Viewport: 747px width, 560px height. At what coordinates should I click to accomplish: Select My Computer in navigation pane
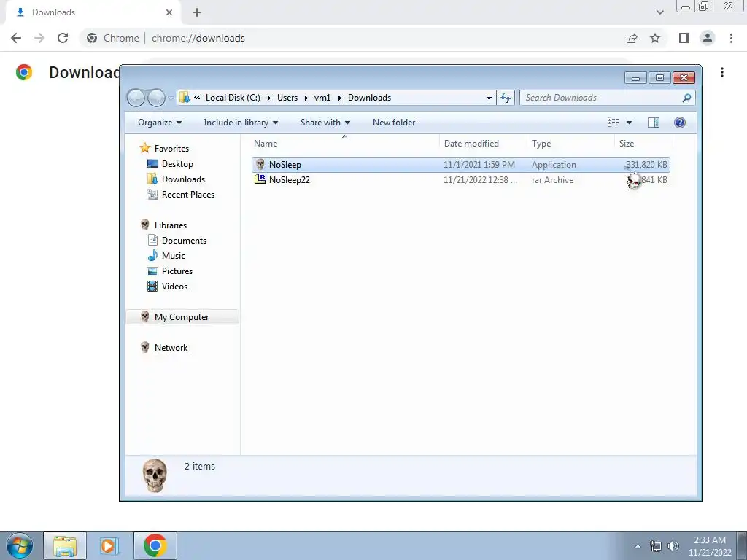182,316
